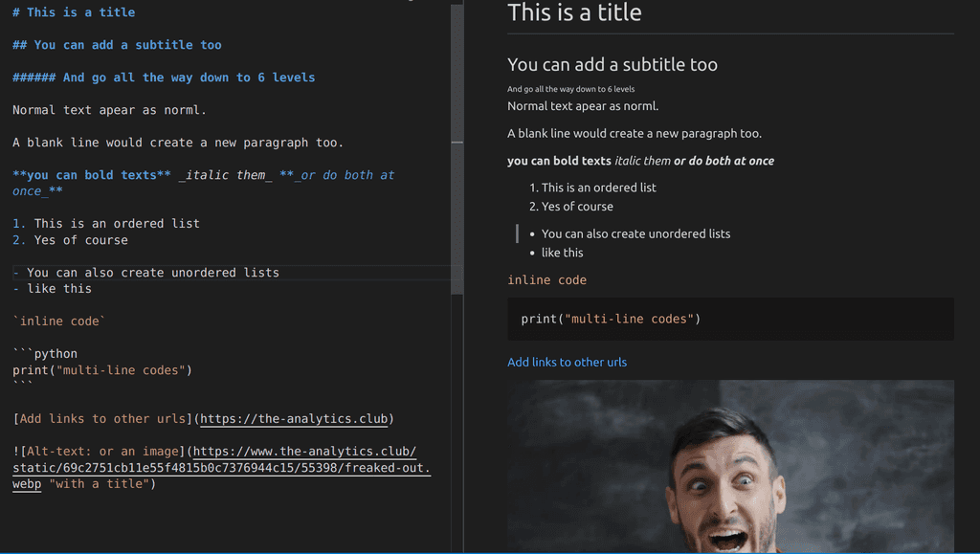Viewport: 980px width, 554px height.
Task: Click the '## You can add a subtitle too' line
Action: (x=117, y=45)
